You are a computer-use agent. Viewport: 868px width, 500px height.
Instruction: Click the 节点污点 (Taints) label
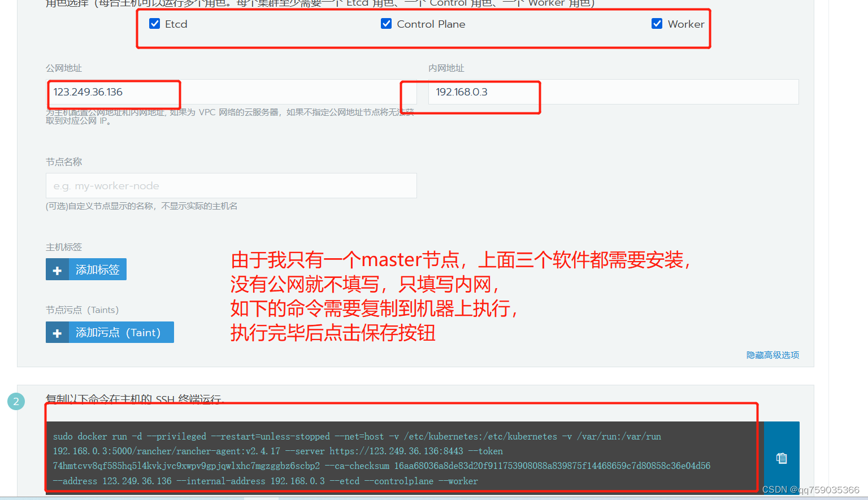[82, 310]
